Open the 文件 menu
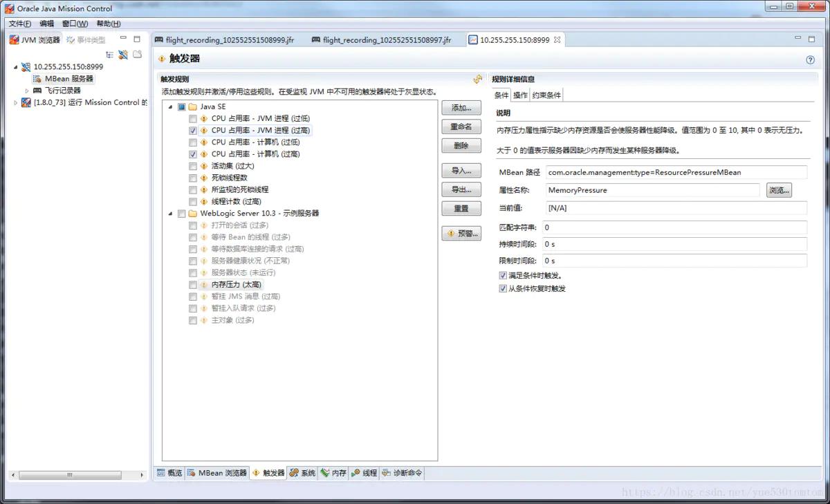The width and height of the screenshot is (830, 504). 19,23
